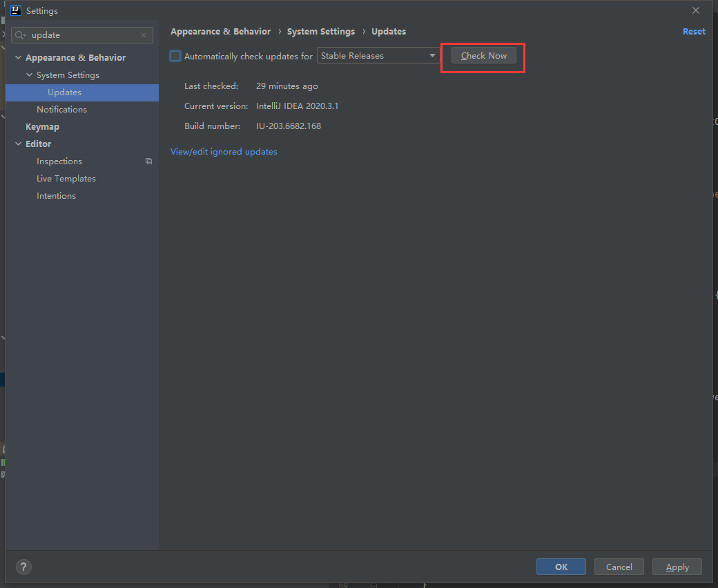Click the copy icon beside Inspections
The width and height of the screenshot is (718, 588).
149,161
